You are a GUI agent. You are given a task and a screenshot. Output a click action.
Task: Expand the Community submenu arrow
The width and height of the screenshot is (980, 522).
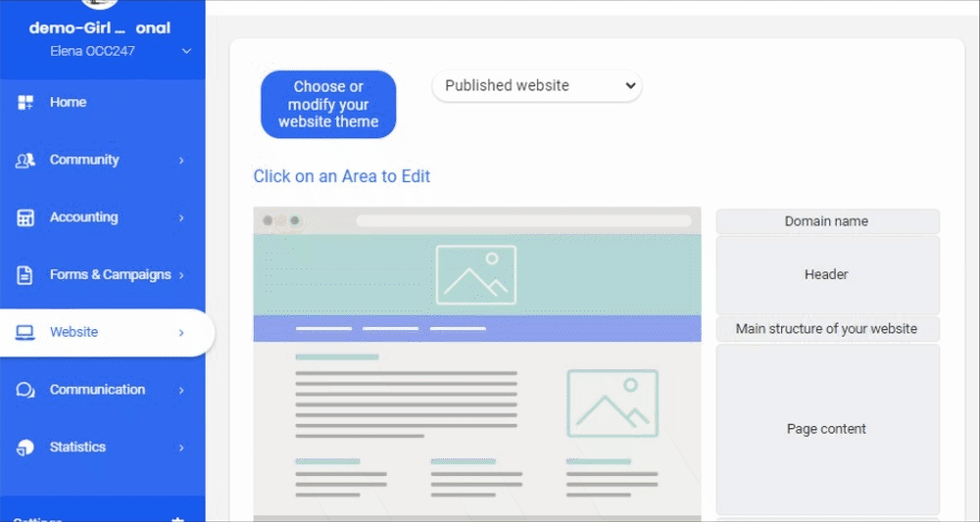click(181, 161)
